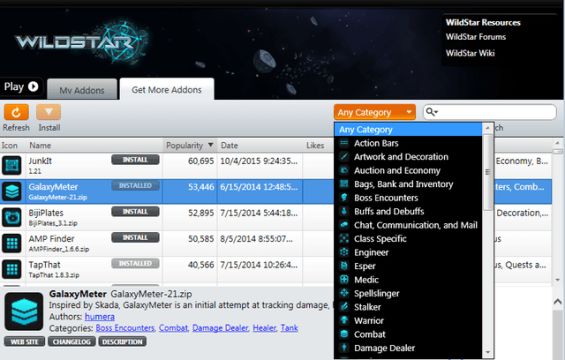Choose Action Bars from category list
The height and width of the screenshot is (360, 565).
click(x=409, y=143)
